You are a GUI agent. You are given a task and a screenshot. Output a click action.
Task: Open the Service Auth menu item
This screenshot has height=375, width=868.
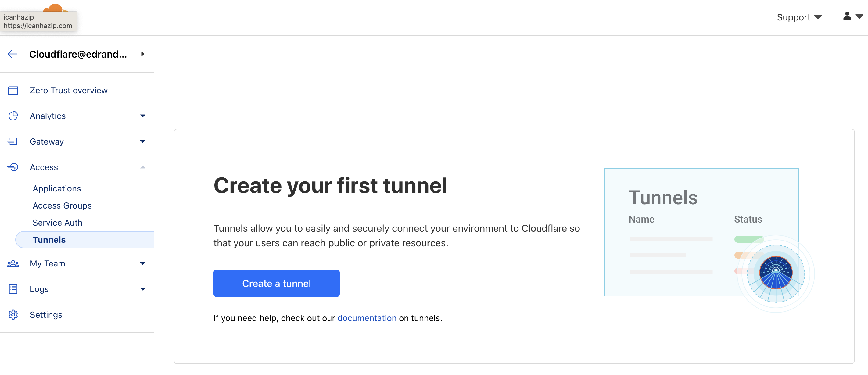(x=58, y=222)
